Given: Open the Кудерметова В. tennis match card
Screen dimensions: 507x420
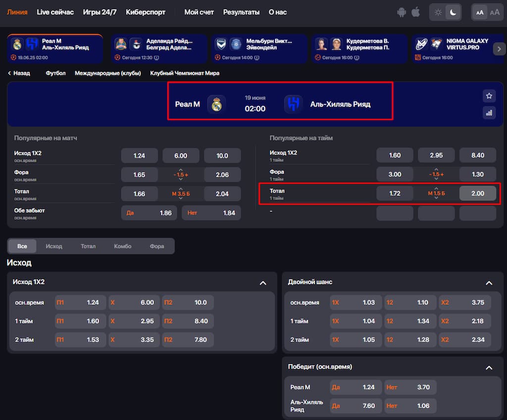Looking at the screenshot, I should [359, 49].
